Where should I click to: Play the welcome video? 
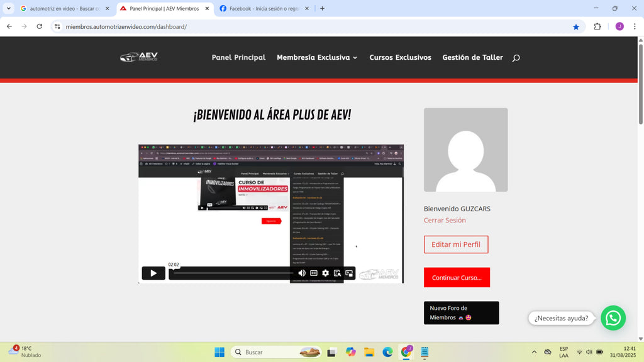[153, 273]
